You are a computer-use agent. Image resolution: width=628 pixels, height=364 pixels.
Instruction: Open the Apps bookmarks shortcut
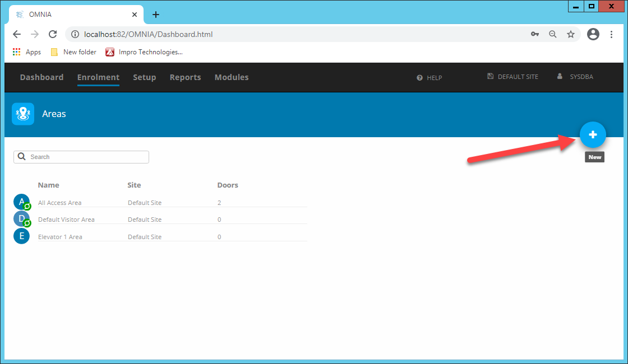[27, 52]
